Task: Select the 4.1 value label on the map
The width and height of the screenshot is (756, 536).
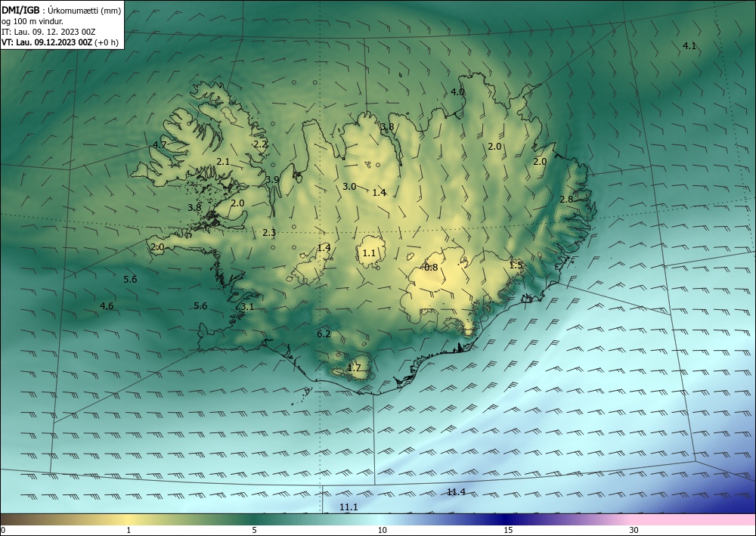Action: coord(689,46)
